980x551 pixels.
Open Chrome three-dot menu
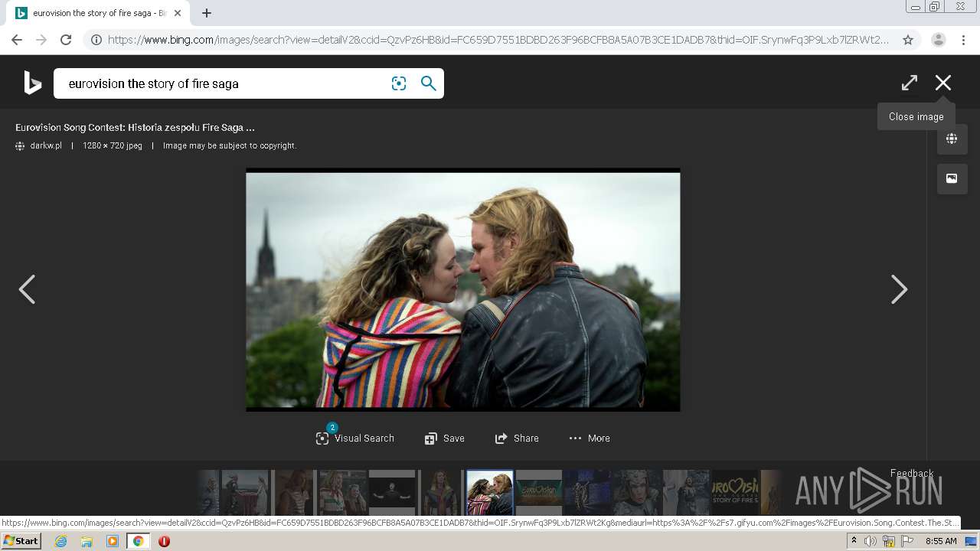coord(963,40)
